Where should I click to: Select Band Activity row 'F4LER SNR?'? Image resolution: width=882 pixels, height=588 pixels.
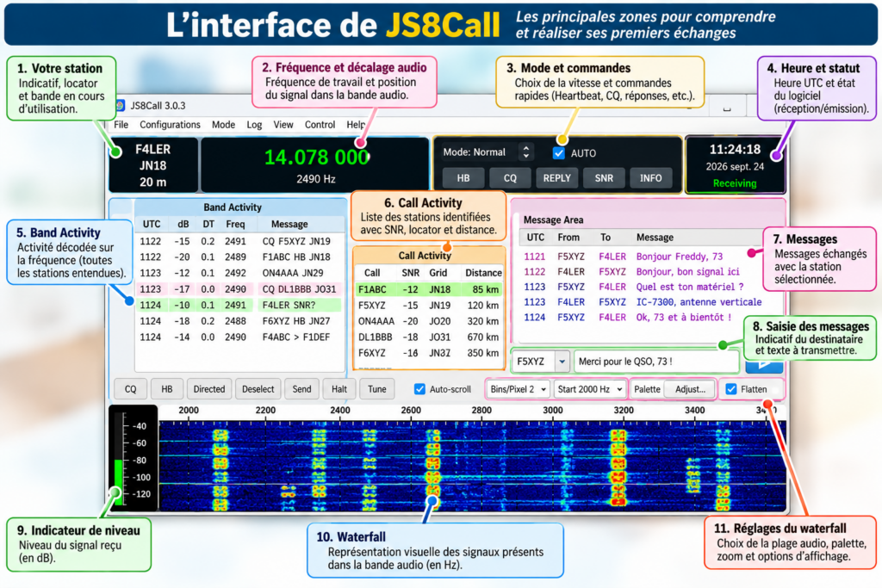(x=239, y=305)
